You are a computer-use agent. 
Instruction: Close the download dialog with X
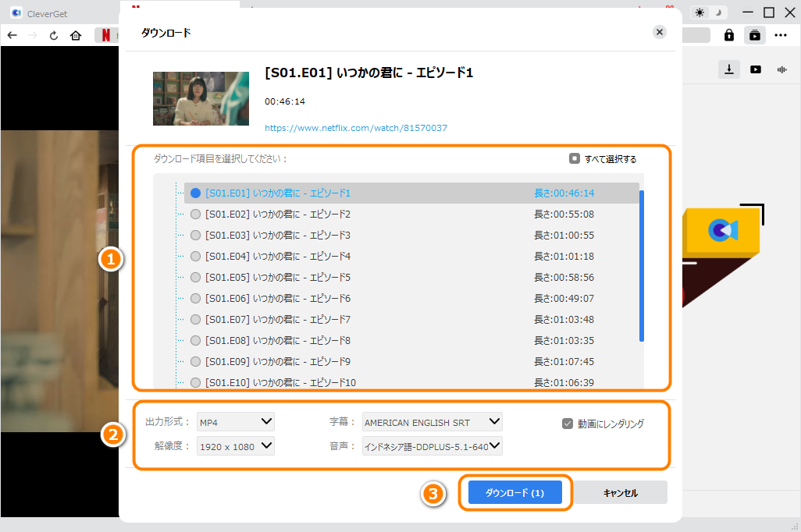point(660,32)
